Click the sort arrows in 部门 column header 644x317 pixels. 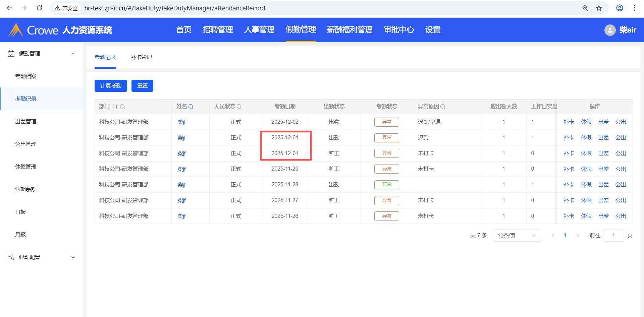click(x=115, y=107)
